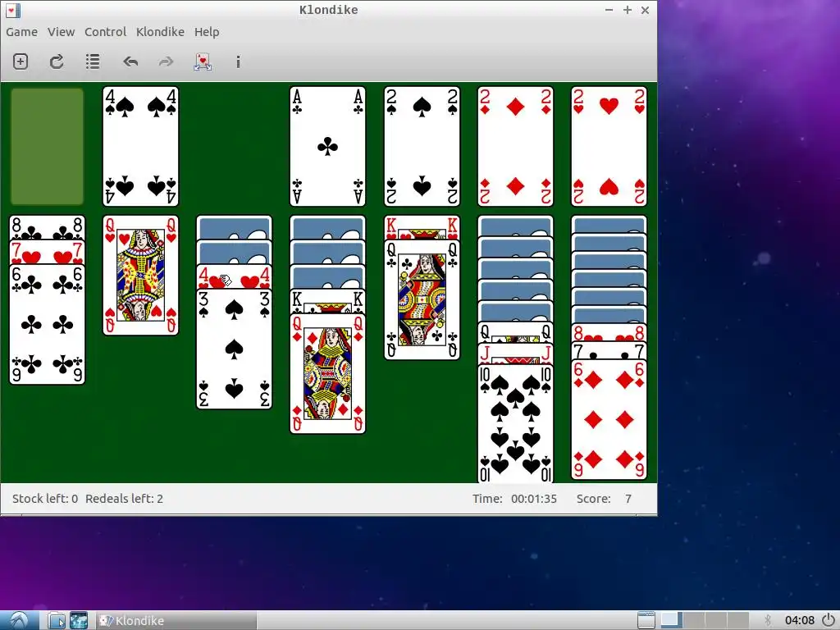Launch the file manager from the taskbar
Viewport: 840px width, 630px height.
pyautogui.click(x=57, y=620)
